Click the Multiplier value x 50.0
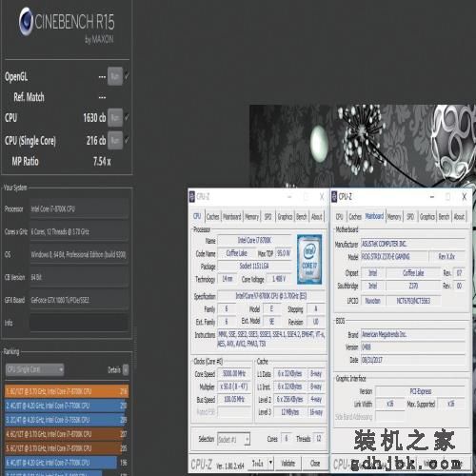Screen dimensions: 476x476 [x=234, y=387]
